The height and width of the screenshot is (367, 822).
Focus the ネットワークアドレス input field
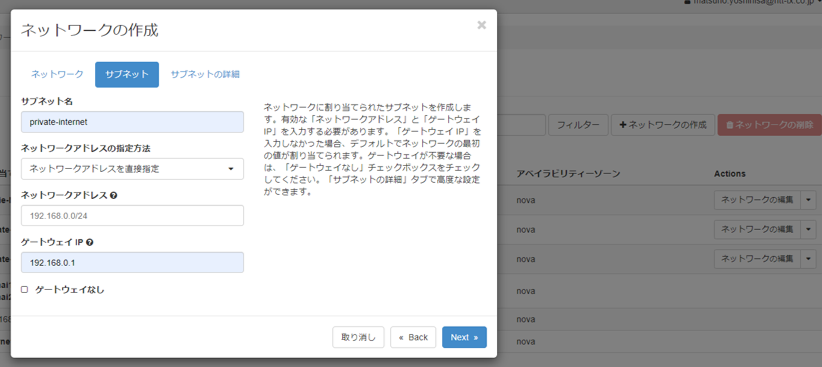(x=132, y=215)
